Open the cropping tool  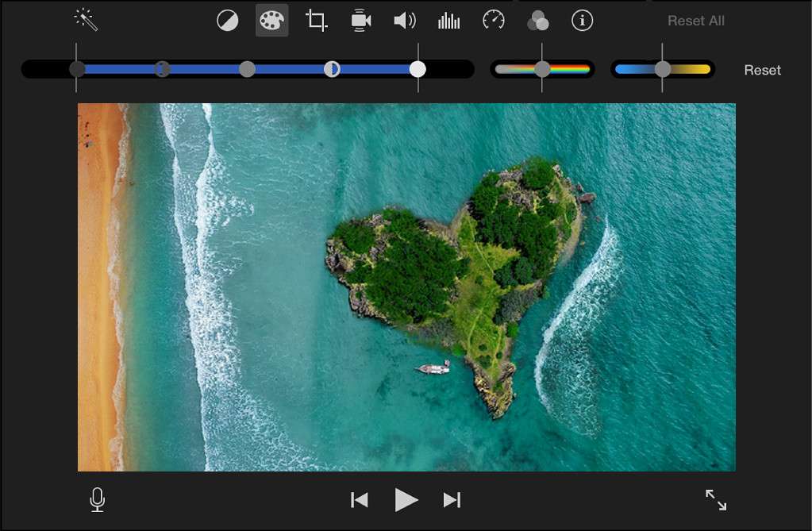pyautogui.click(x=315, y=20)
